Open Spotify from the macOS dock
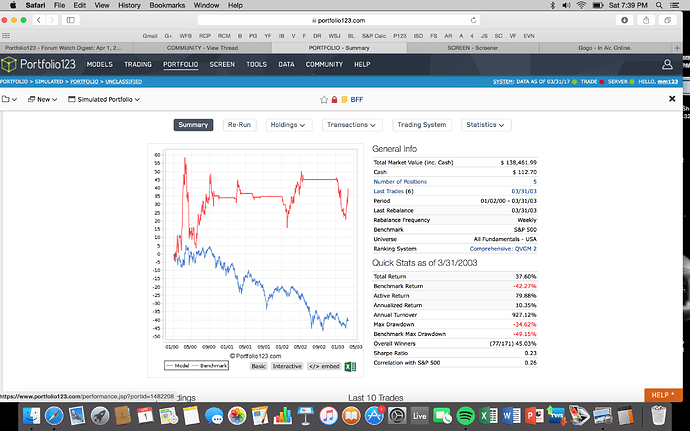Viewport: 690px width, 431px height. (x=465, y=414)
